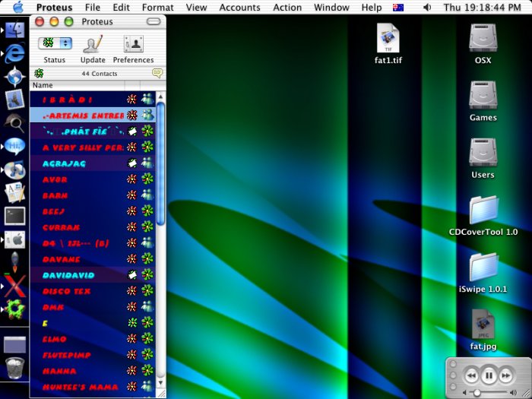Click the green flower icon beside 44 Contacts

click(x=39, y=73)
